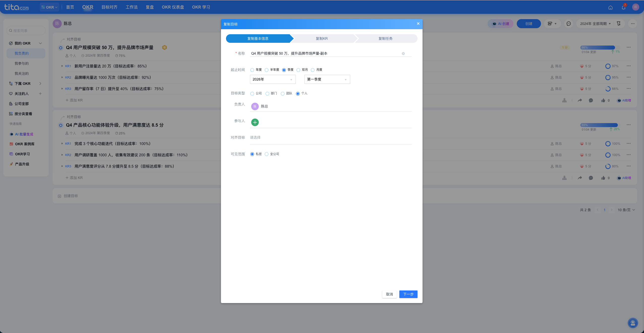Open the top-right more options ellipsis
This screenshot has height=333, width=644.
633,24
